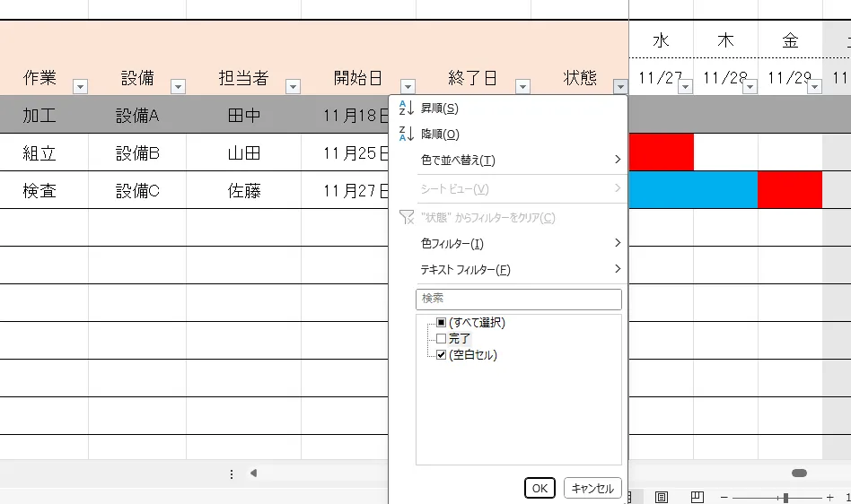Select the 11月27日 start date cell

point(346,190)
